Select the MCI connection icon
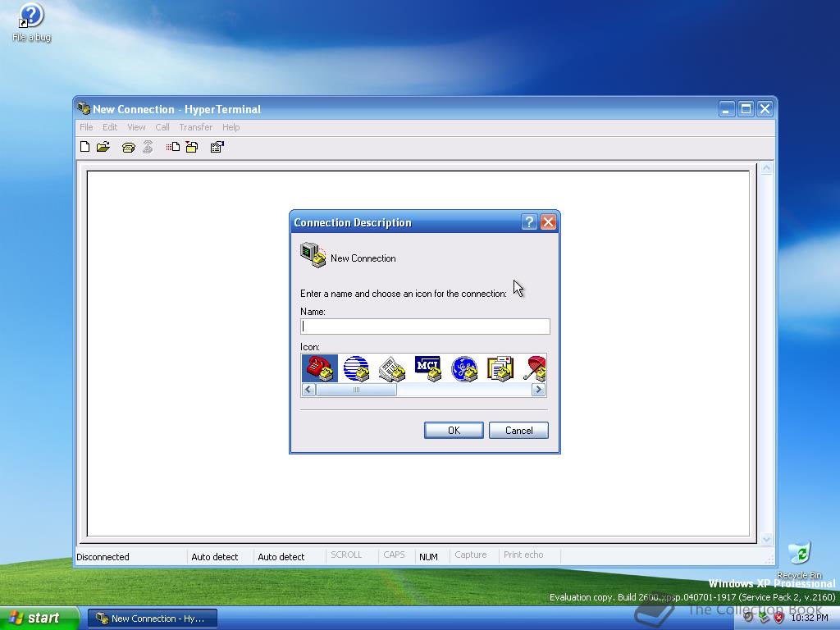This screenshot has height=630, width=840. (428, 368)
